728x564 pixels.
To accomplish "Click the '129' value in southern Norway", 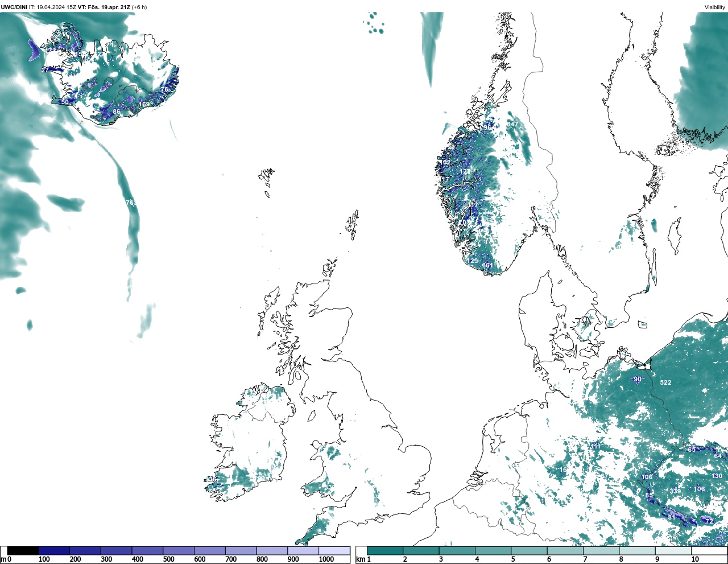I will [473, 261].
